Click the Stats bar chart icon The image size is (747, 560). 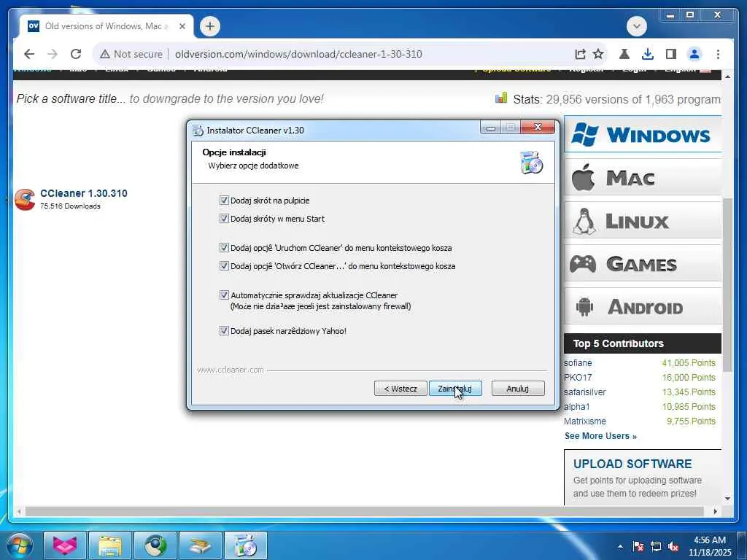point(501,98)
